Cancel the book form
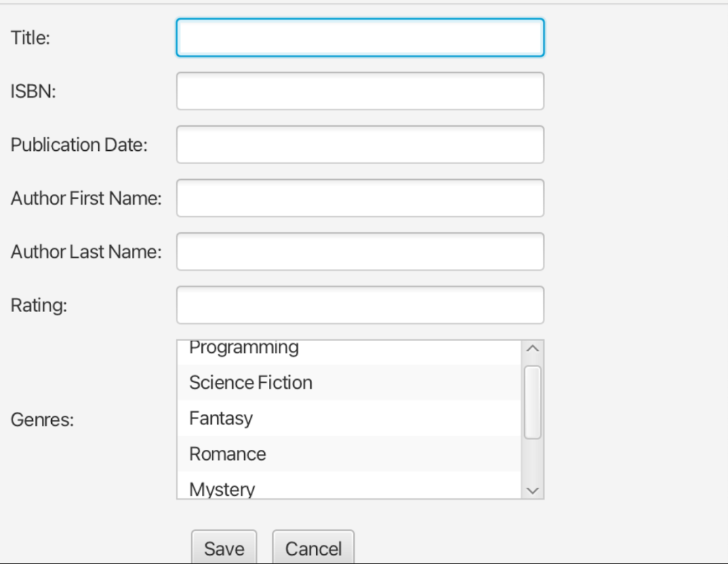 click(313, 548)
